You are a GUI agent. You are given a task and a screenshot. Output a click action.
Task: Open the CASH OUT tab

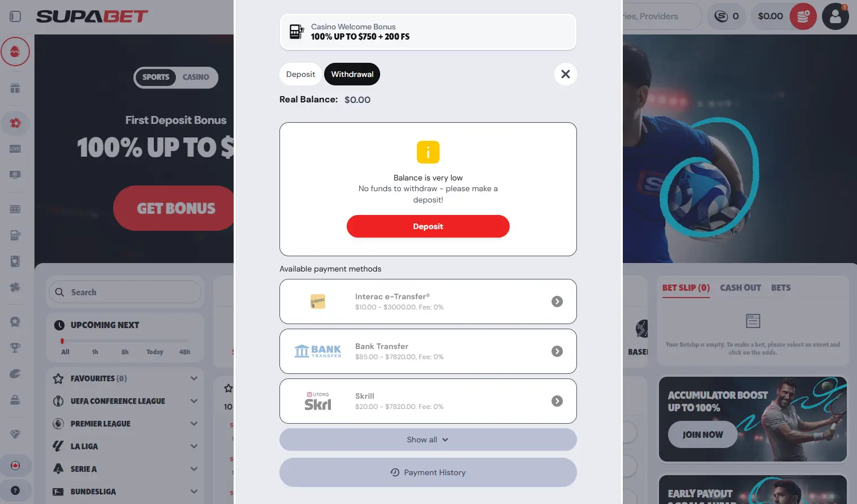(x=740, y=288)
